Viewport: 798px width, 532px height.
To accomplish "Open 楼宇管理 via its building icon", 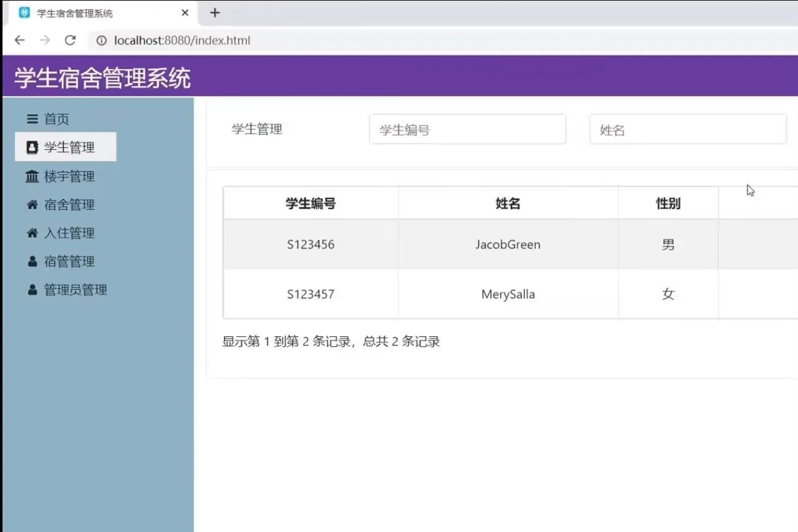I will pos(31,176).
